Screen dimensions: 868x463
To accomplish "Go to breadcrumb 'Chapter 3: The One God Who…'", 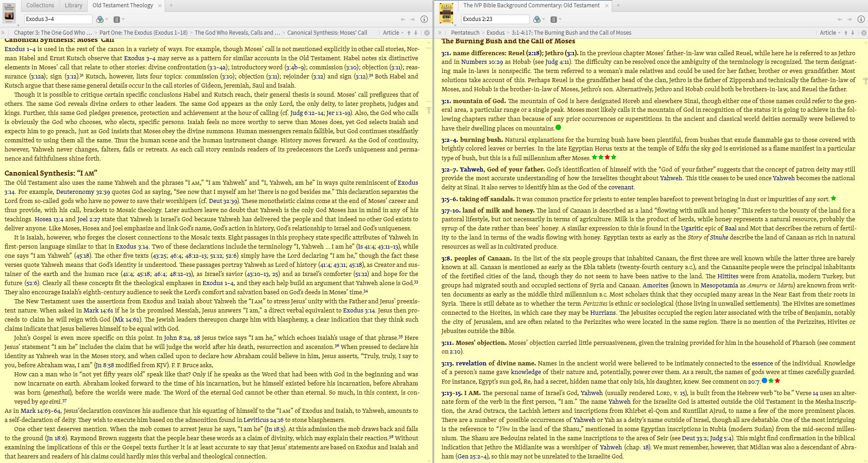I will [53, 33].
